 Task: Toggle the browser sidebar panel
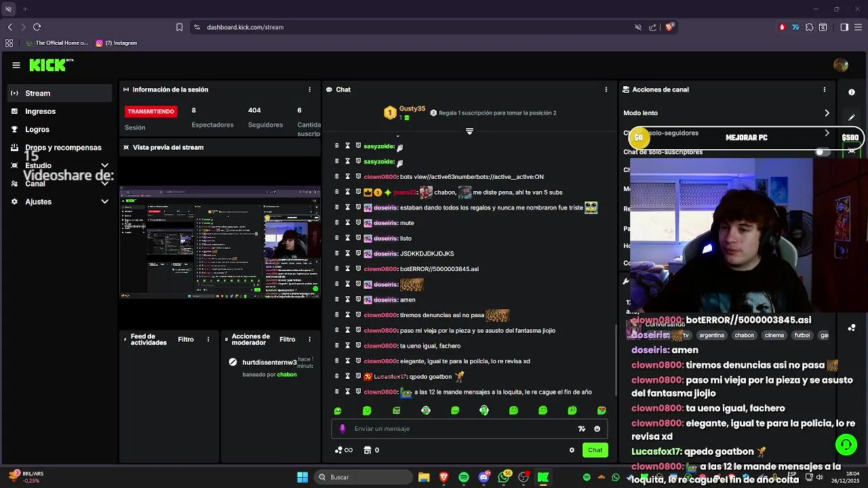[844, 27]
